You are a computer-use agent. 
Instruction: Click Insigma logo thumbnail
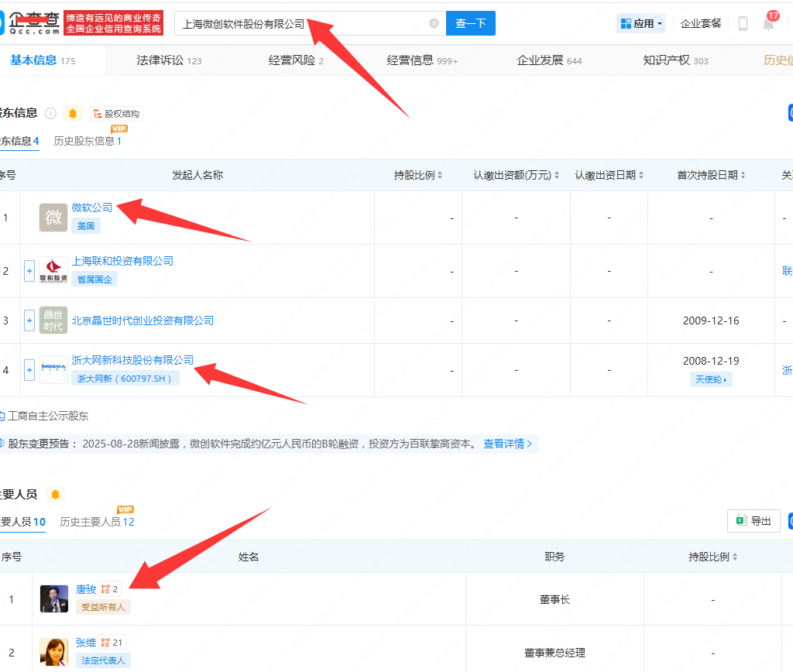53,369
